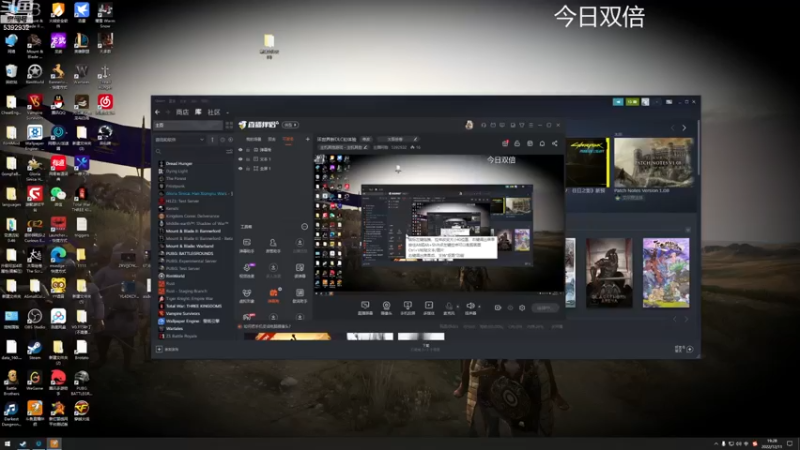
Task: Expand the speaker options arrow
Action: (479, 307)
